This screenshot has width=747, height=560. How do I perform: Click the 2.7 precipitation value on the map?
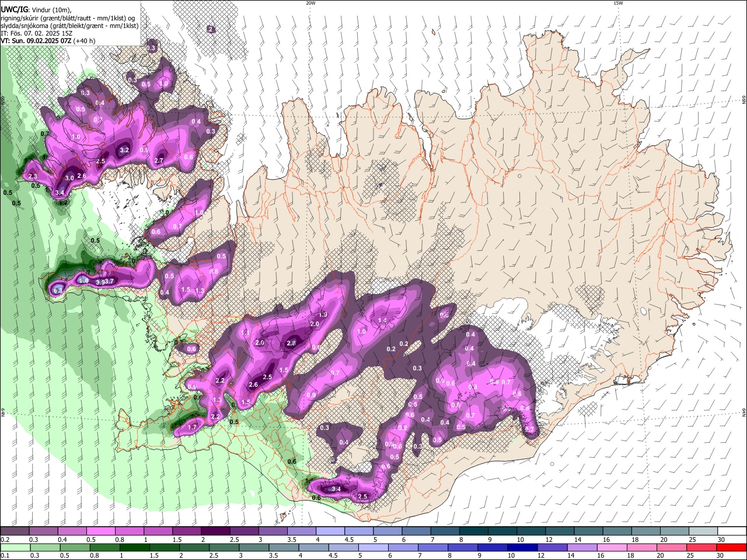click(x=159, y=160)
